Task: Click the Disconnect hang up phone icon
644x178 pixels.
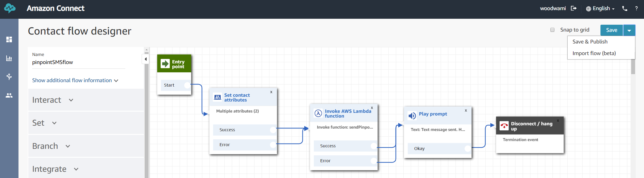Action: 504,126
